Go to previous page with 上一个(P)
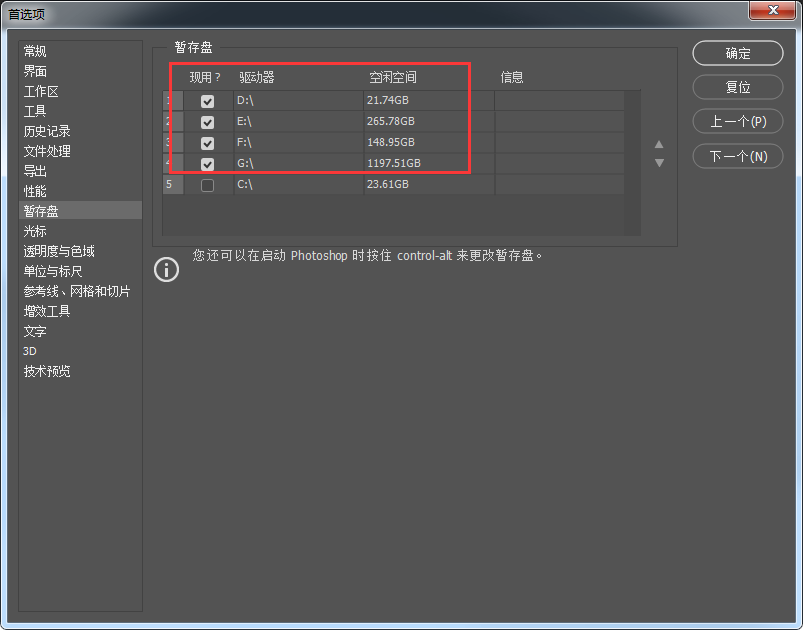Viewport: 803px width, 630px height. coord(737,121)
